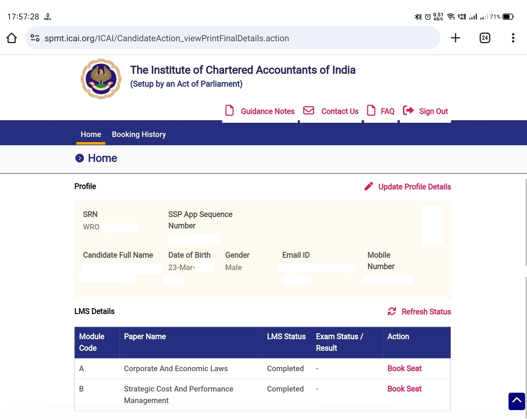Open a new browser tab

point(455,38)
